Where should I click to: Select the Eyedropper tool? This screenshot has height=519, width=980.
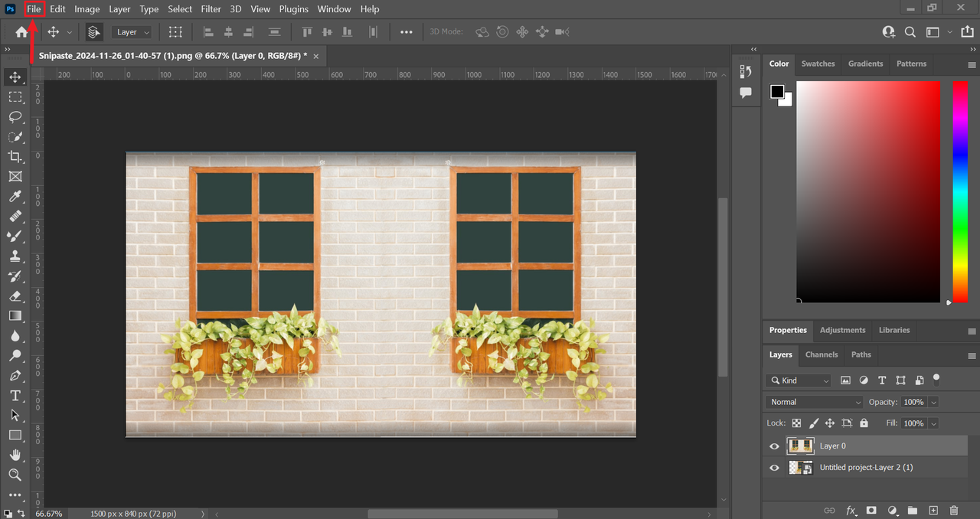pos(15,197)
